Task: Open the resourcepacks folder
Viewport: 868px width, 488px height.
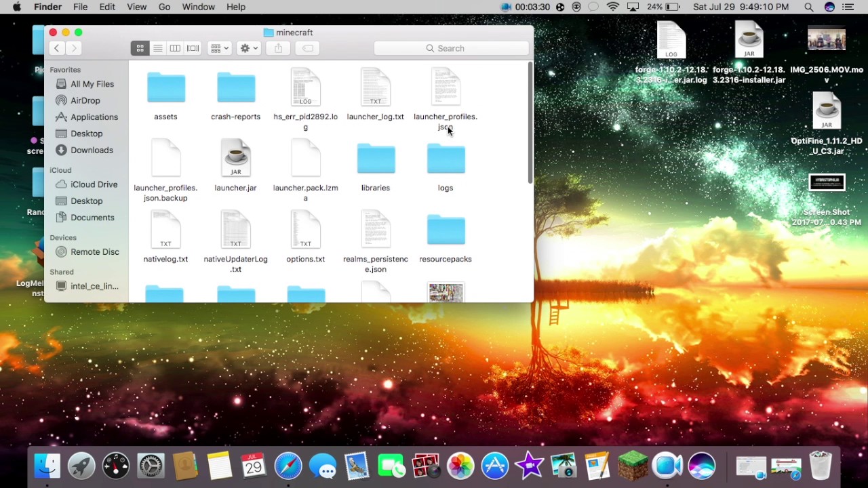Action: coord(446,231)
